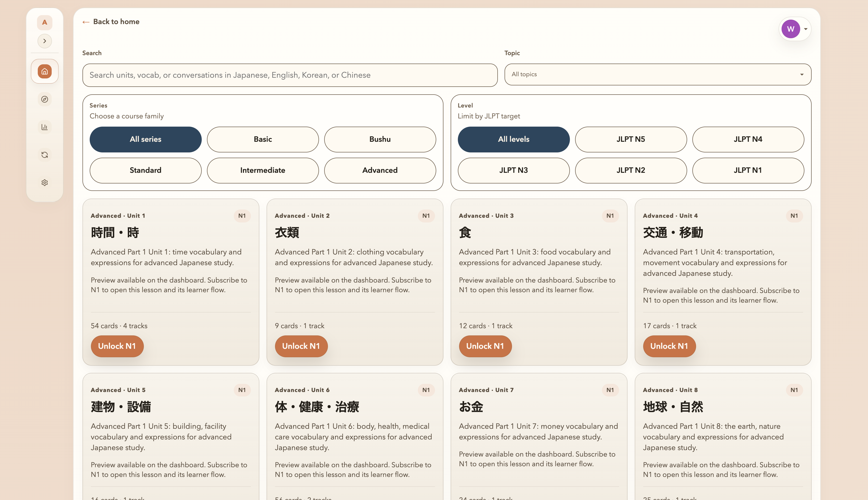Screen dimensions: 868x500
Task: Click '9 cards · 1 track' text
Action: [300, 326]
